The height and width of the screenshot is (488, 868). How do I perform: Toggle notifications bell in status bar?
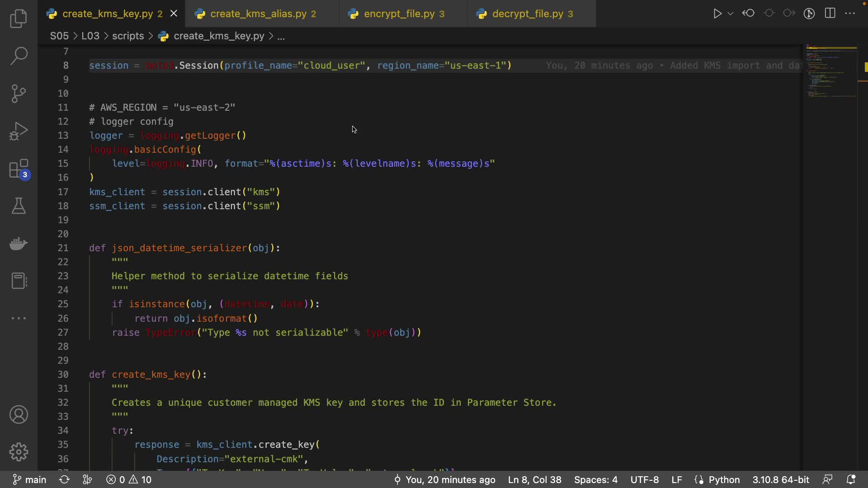[x=851, y=479]
